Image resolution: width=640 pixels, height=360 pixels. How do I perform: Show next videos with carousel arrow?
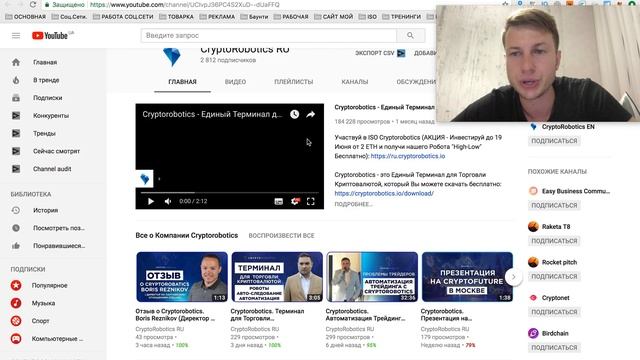(x=513, y=277)
